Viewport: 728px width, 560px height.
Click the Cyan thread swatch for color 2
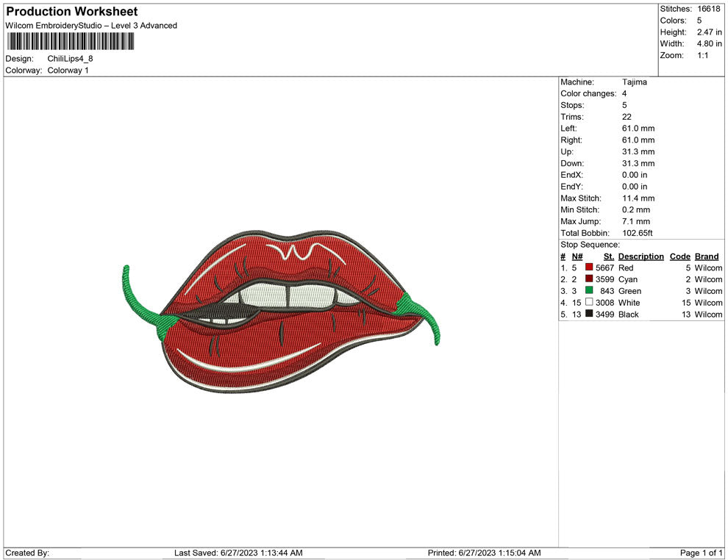[x=588, y=279]
